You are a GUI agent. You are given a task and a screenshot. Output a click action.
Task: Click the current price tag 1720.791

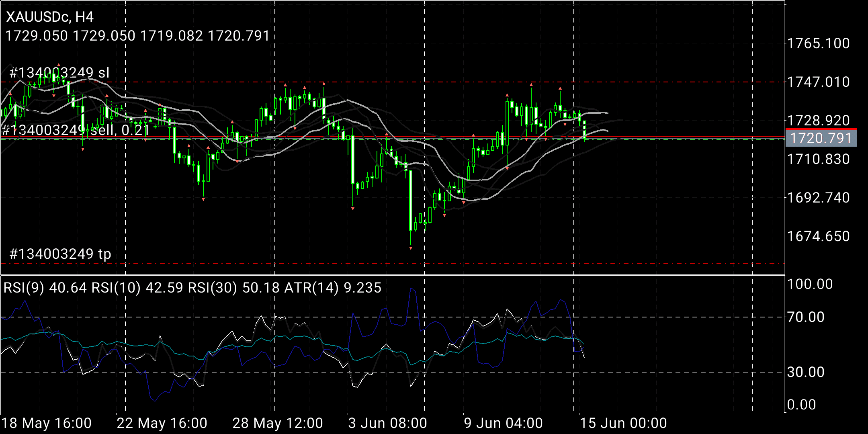(821, 138)
